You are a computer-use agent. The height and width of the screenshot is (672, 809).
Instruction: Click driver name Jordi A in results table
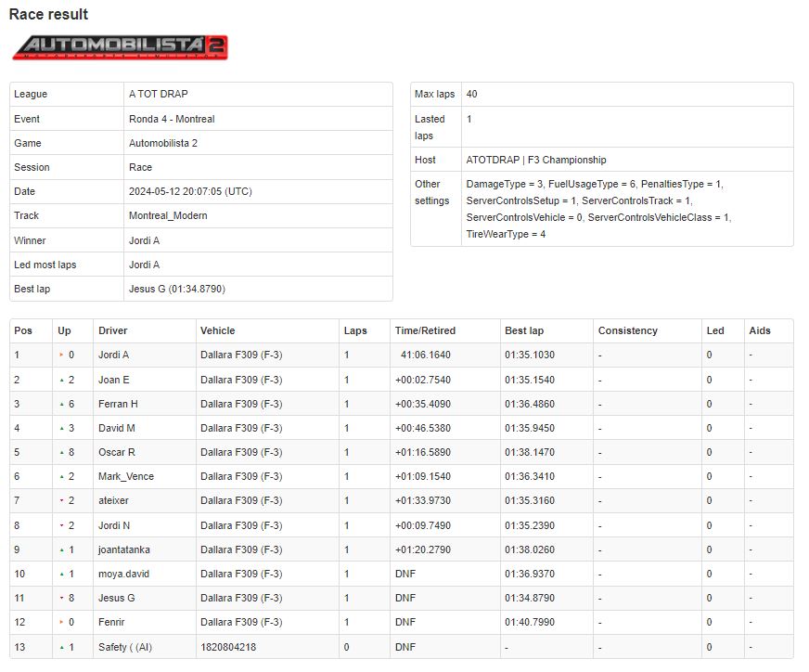pyautogui.click(x=113, y=355)
